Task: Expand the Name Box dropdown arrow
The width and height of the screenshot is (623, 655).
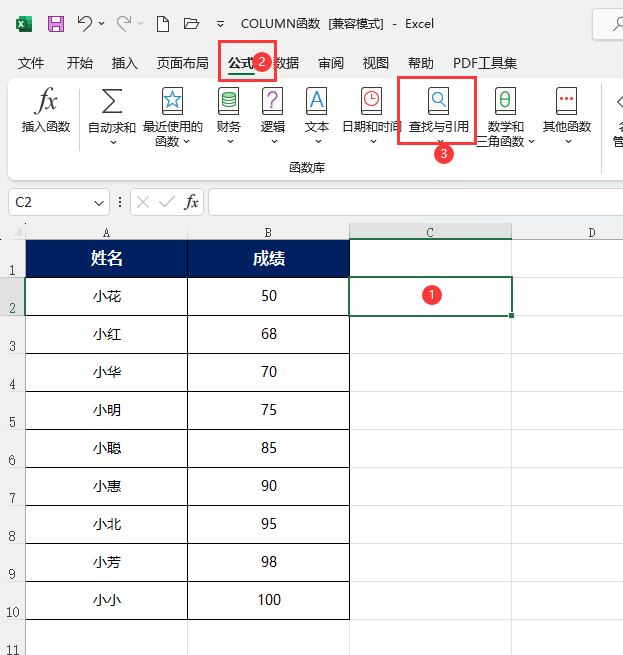Action: [99, 203]
